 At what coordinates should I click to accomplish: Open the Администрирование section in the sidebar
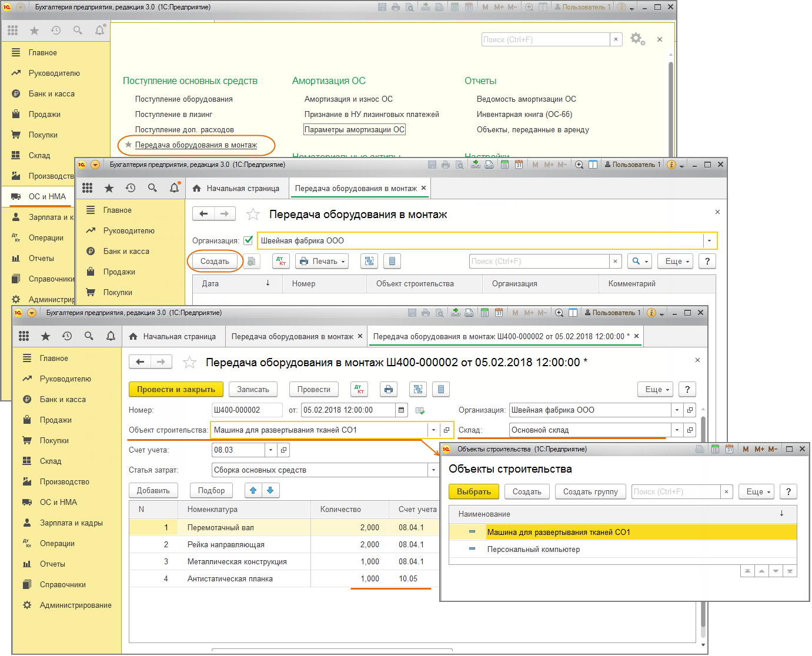(x=75, y=605)
